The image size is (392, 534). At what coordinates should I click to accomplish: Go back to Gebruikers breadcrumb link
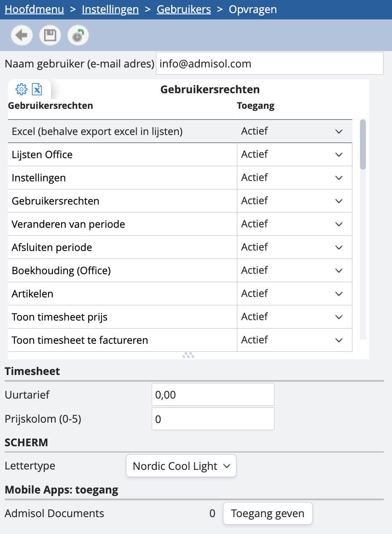183,9
